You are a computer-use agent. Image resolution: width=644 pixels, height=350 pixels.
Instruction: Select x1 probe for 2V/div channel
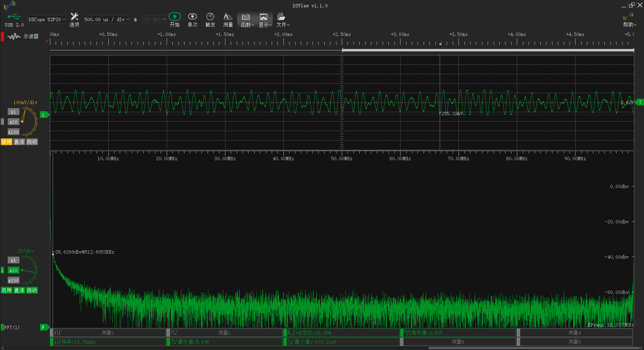pos(13,260)
